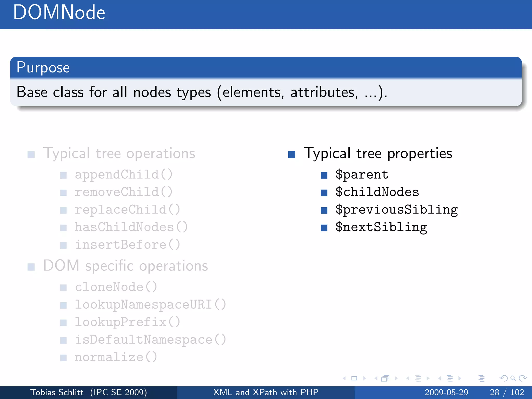Click the 28 / 102 page counter
The image size is (532, 399).
pos(507,392)
